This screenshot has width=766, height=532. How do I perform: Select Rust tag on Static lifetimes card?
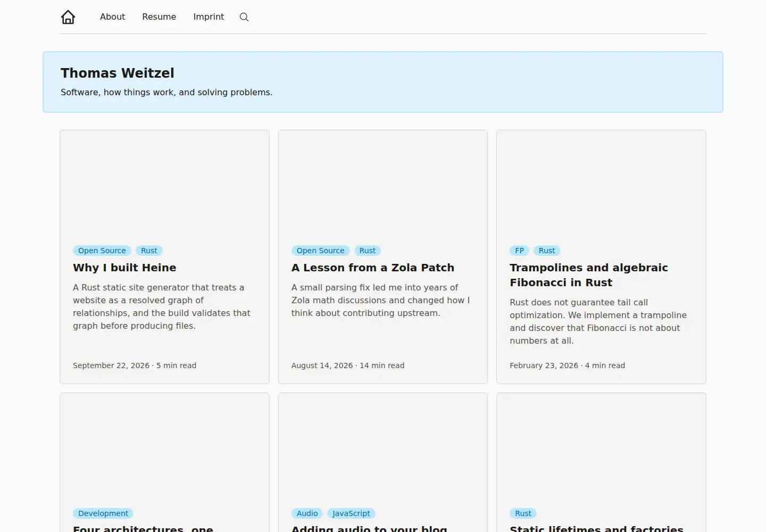tap(523, 513)
